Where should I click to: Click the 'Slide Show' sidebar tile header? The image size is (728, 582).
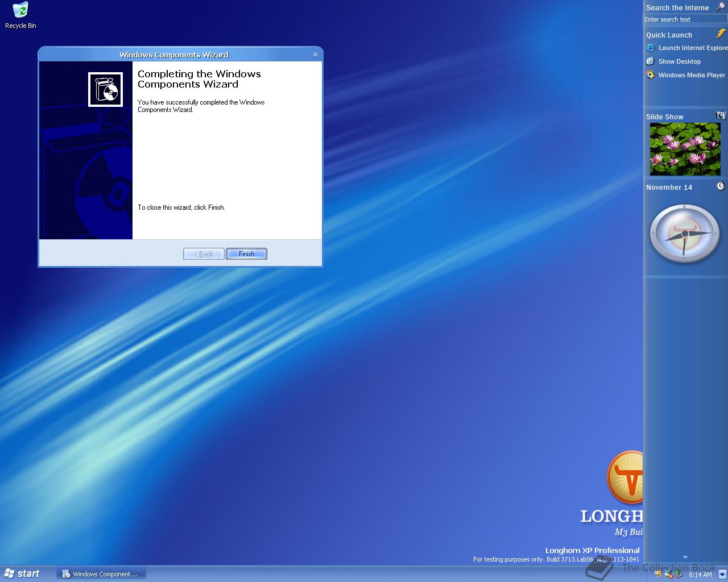click(665, 117)
